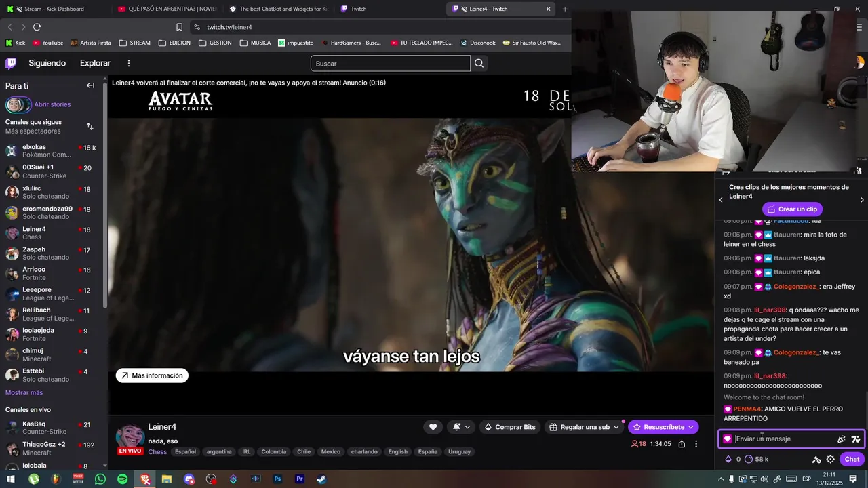Open Zaspeh channel in the sidebar
Viewport: 868px width, 488px height.
[52, 253]
